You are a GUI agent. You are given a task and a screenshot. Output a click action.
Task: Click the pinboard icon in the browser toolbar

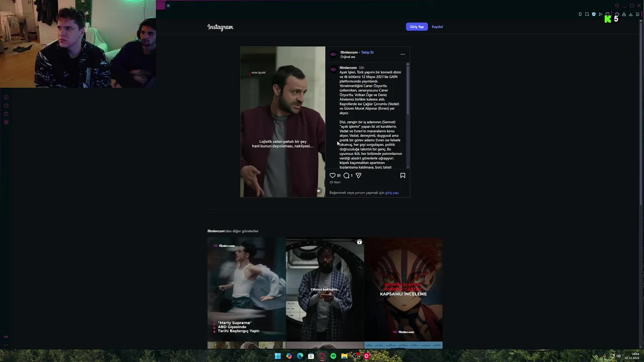coord(580,14)
